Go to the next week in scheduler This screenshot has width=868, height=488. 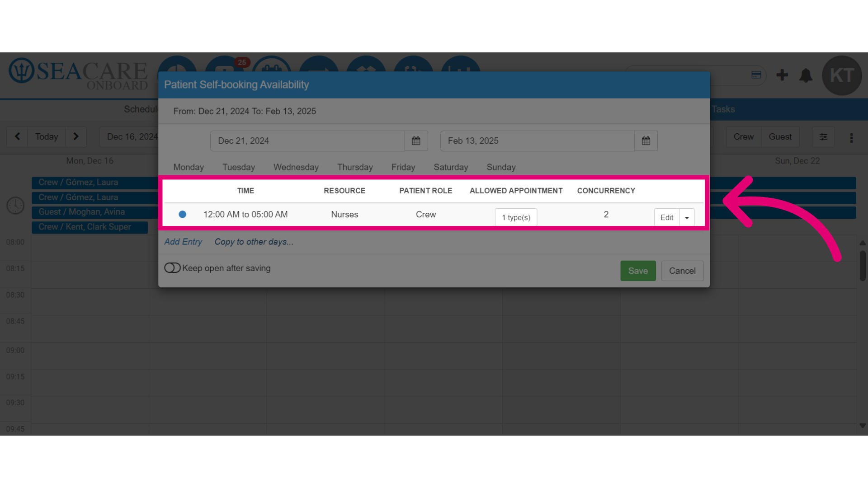click(x=76, y=136)
